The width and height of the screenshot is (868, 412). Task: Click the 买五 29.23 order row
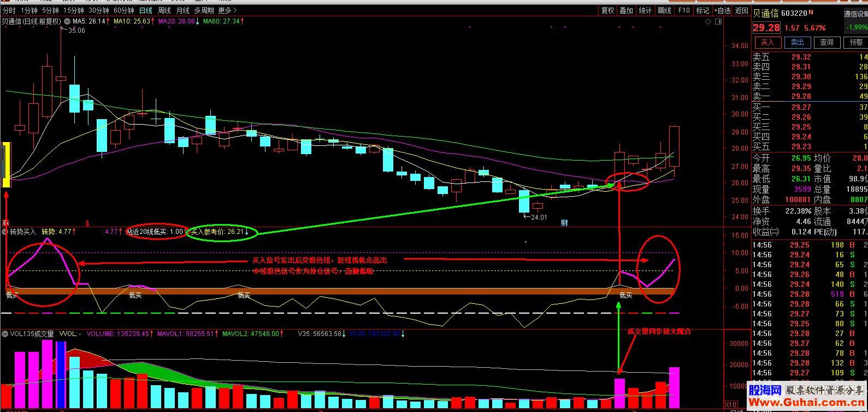click(x=810, y=146)
